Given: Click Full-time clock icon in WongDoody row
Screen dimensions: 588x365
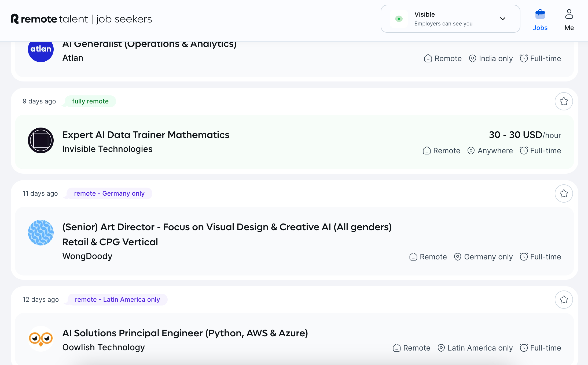Looking at the screenshot, I should tap(524, 256).
